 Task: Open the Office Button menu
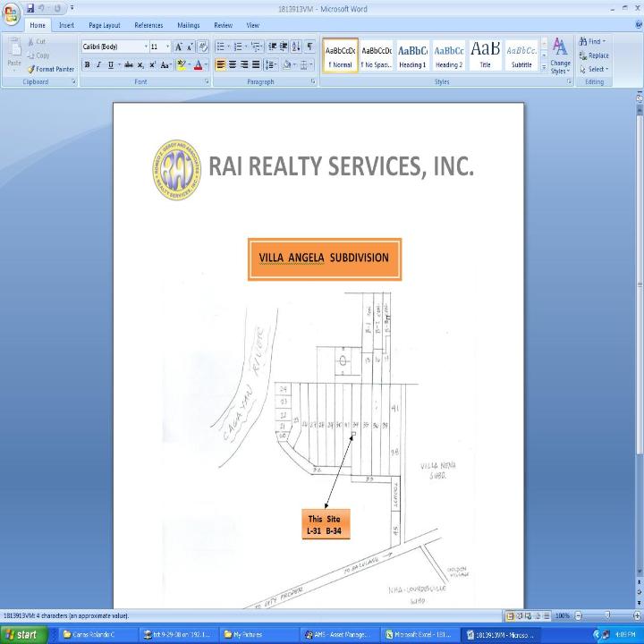click(x=11, y=14)
